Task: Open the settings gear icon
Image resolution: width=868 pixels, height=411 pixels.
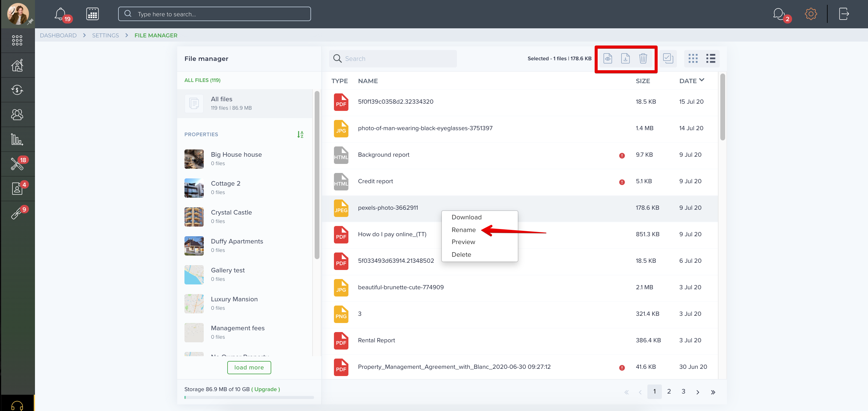Action: (811, 14)
